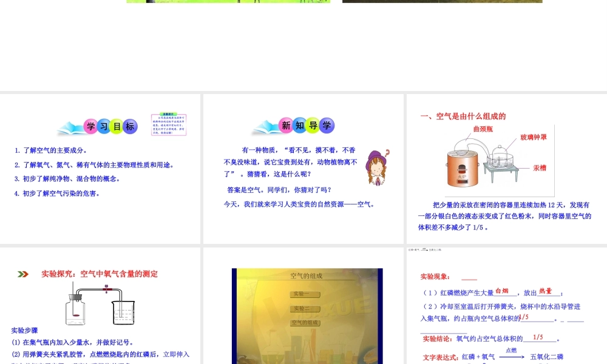Click the orange furnace in mercury diagram
Image resolution: width=607 pixels, height=364 pixels.
click(x=463, y=169)
